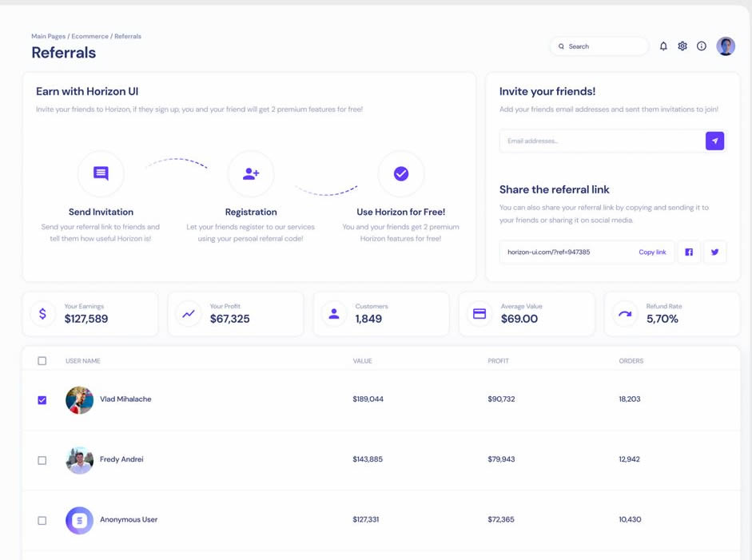752x560 pixels.
Task: Focus the Email addresses input field
Action: point(601,141)
